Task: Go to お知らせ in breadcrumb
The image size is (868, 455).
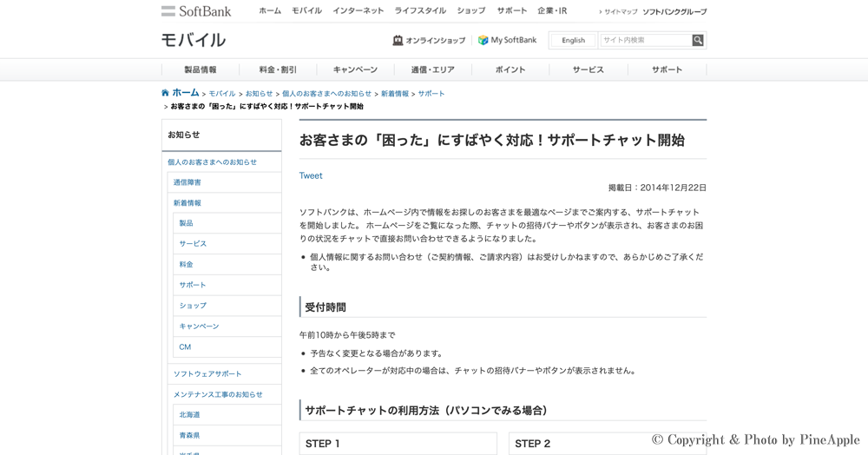Action: [x=259, y=94]
